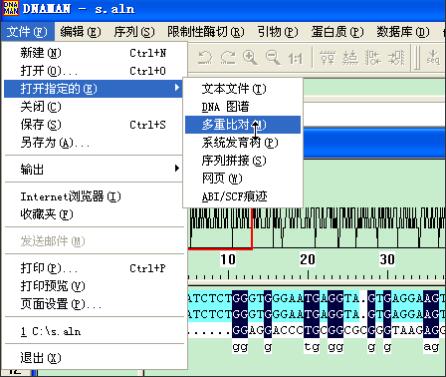This screenshot has width=446, height=377.
Task: Choose 打印(P)... from the file menu
Action: [93, 268]
